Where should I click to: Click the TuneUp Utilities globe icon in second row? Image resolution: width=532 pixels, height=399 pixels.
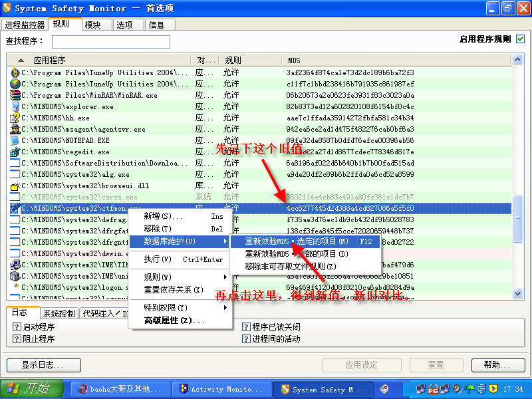pyautogui.click(x=15, y=84)
